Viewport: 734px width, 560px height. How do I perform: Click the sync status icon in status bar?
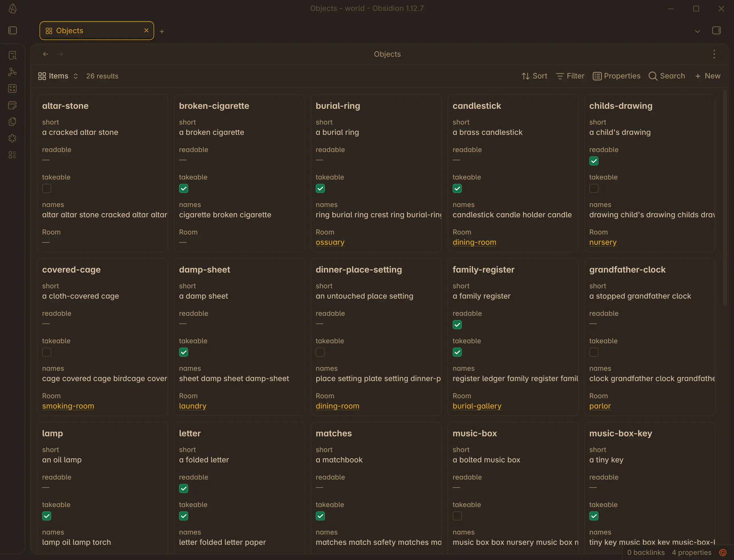pos(723,552)
